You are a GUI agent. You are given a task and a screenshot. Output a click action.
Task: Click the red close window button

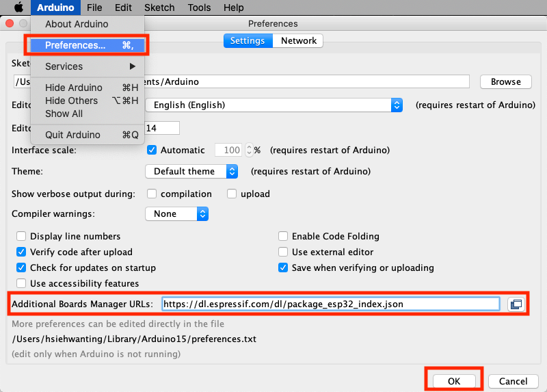click(9, 24)
